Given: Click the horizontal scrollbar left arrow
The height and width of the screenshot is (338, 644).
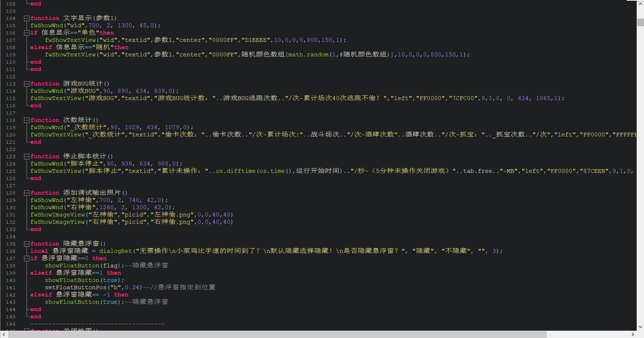Looking at the screenshot, I should (4, 334).
